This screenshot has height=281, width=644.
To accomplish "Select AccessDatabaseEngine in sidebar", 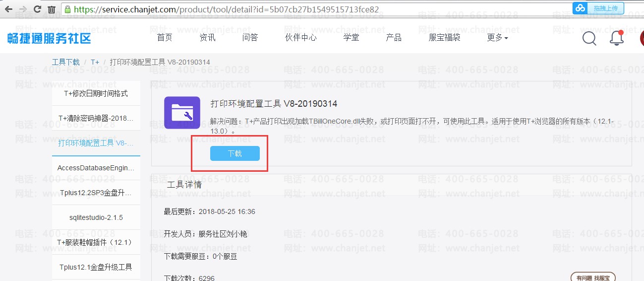I will (x=96, y=168).
